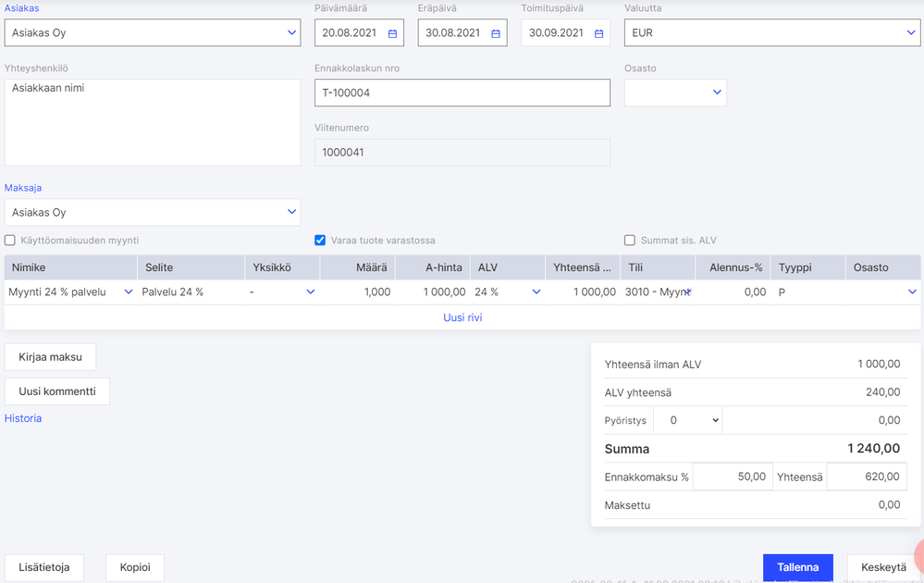
Task: Focus the Ennakkolaskun nro field T-100004
Action: coord(462,93)
